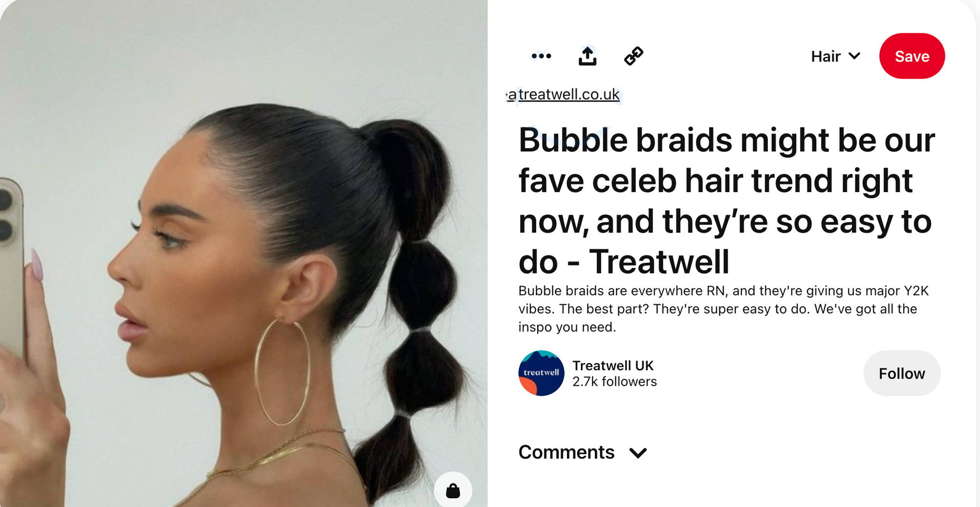Click the share upload icon
The height and width of the screenshot is (507, 980).
[587, 56]
